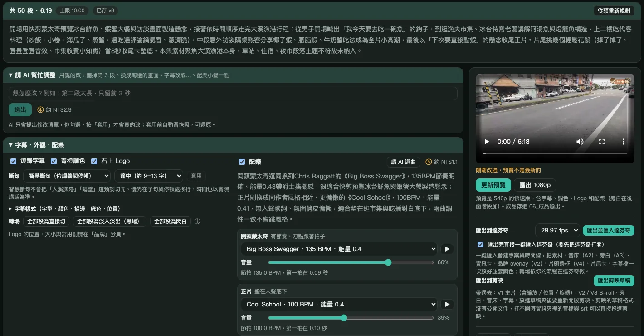644x336 pixels.
Task: Click the 更新預覽 button
Action: tap(493, 185)
